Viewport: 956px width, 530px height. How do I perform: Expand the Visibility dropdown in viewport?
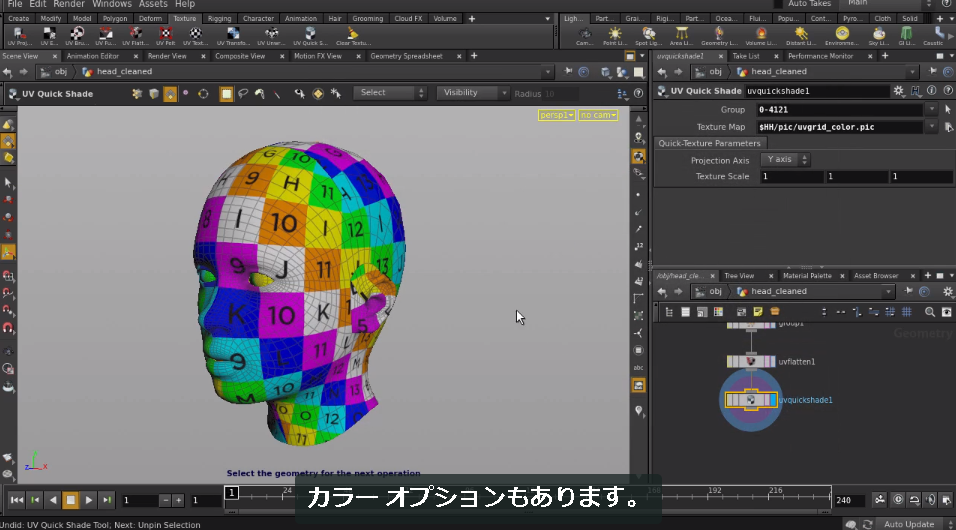[x=473, y=93]
